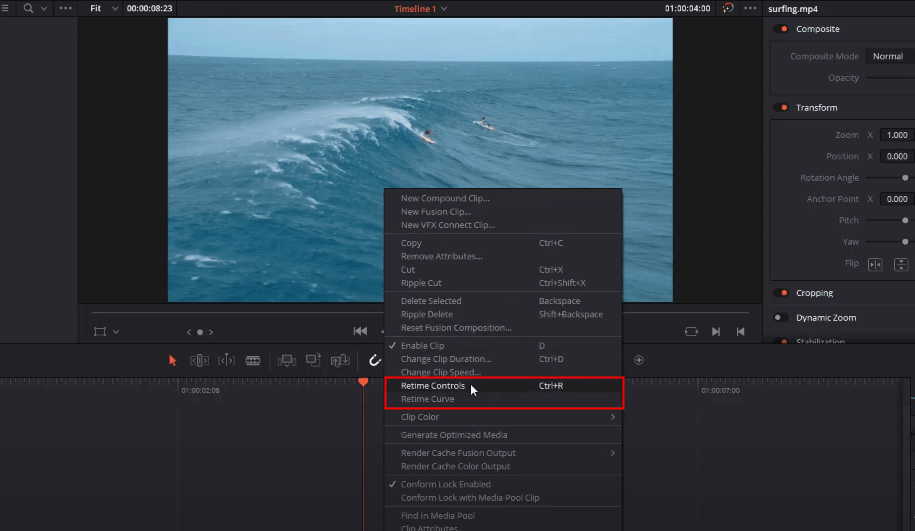Expand the search options chevron
915x531 pixels.
(44, 9)
